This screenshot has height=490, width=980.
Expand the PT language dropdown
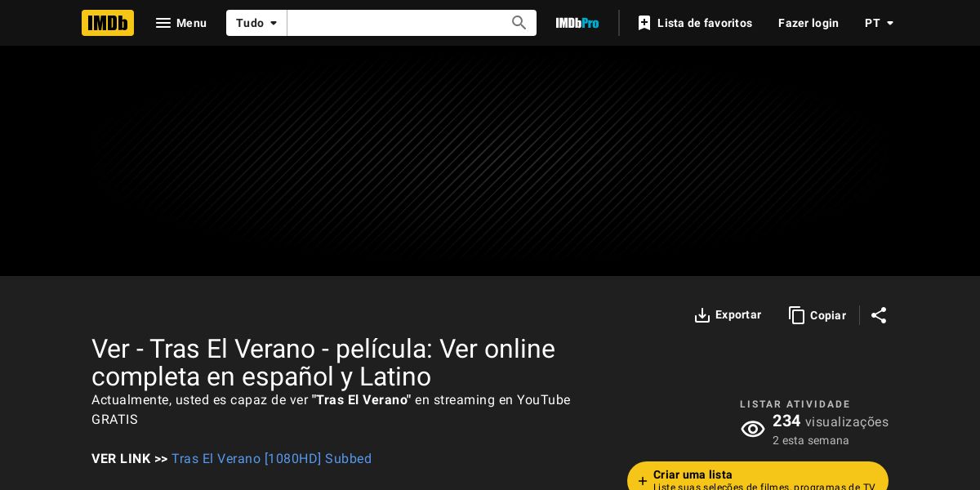[880, 23]
